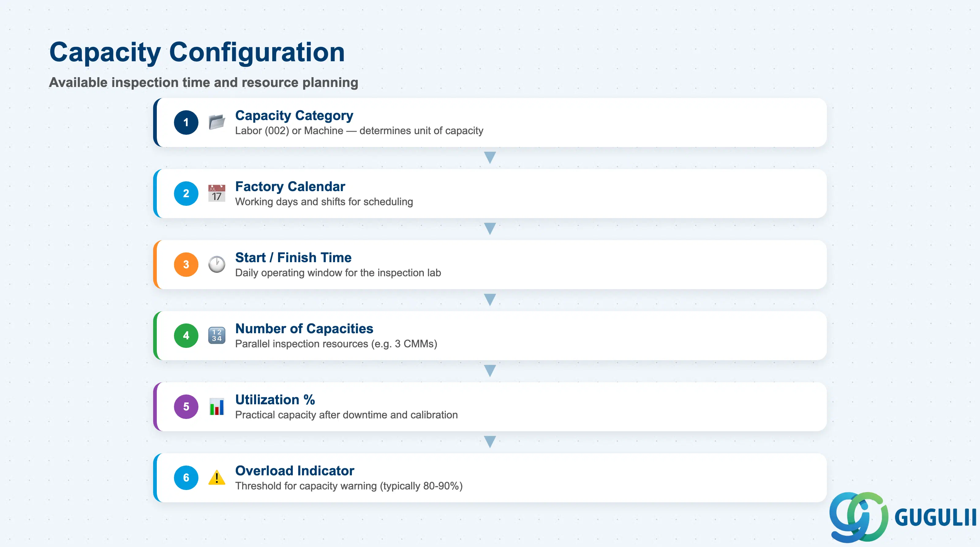
Task: Click the folder icon beside Capacity Category
Action: (217, 122)
